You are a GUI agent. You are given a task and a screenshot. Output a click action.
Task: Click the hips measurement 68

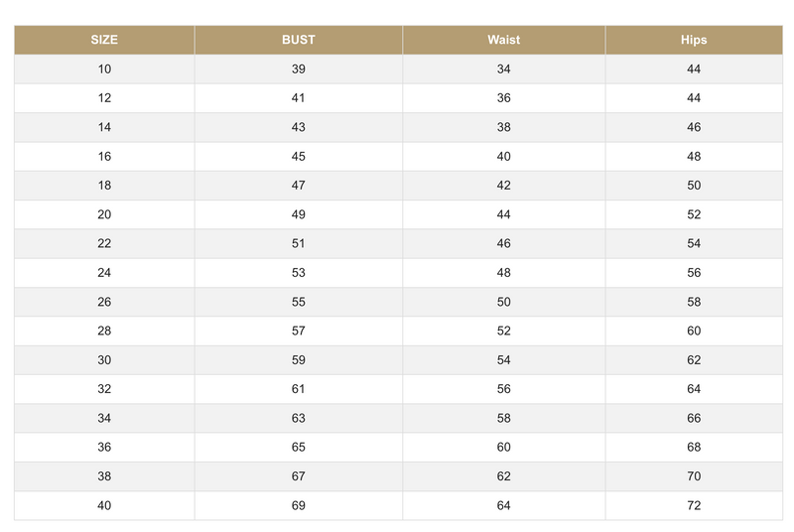click(694, 448)
